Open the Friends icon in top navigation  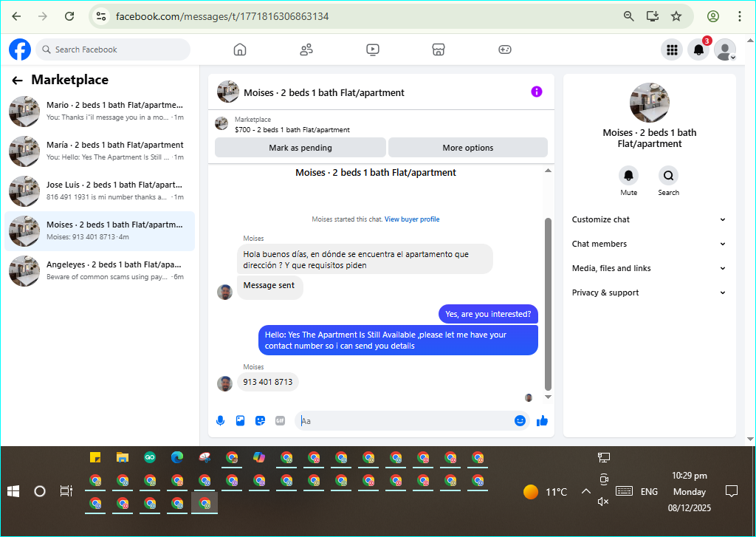pyautogui.click(x=306, y=49)
